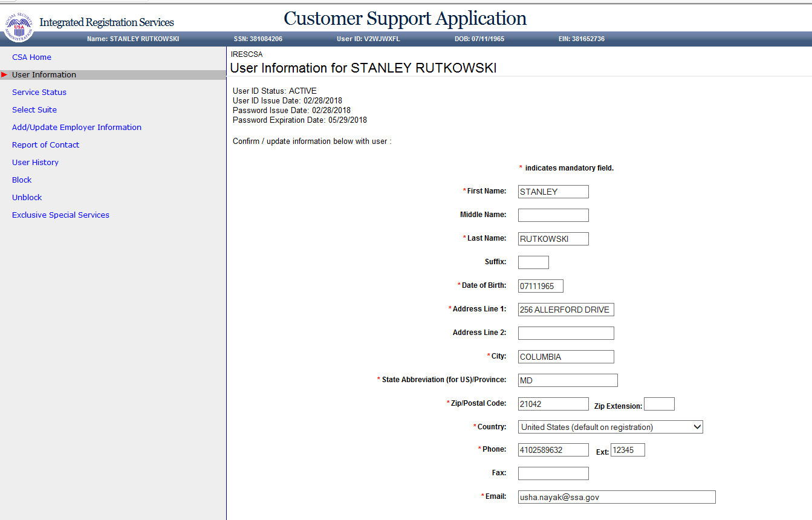Click the Phone number field
The height and width of the screenshot is (520, 812).
click(553, 450)
